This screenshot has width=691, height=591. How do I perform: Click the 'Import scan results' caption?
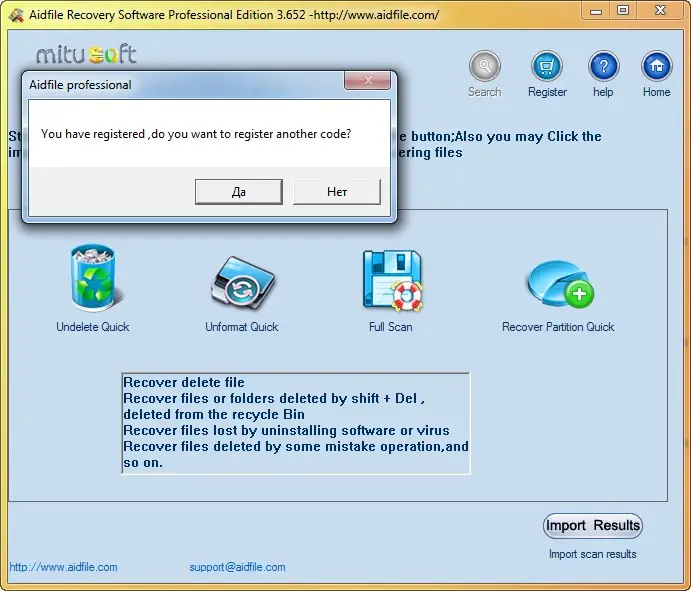tap(592, 554)
